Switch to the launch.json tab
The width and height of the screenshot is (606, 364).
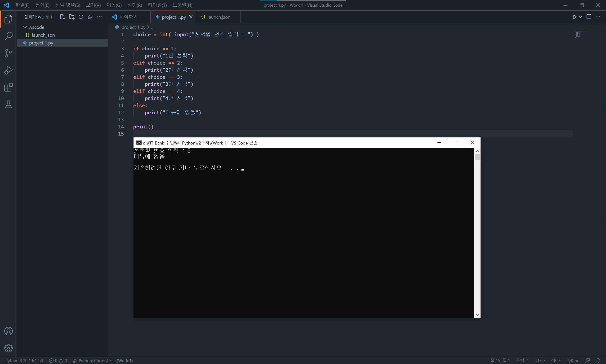(218, 17)
